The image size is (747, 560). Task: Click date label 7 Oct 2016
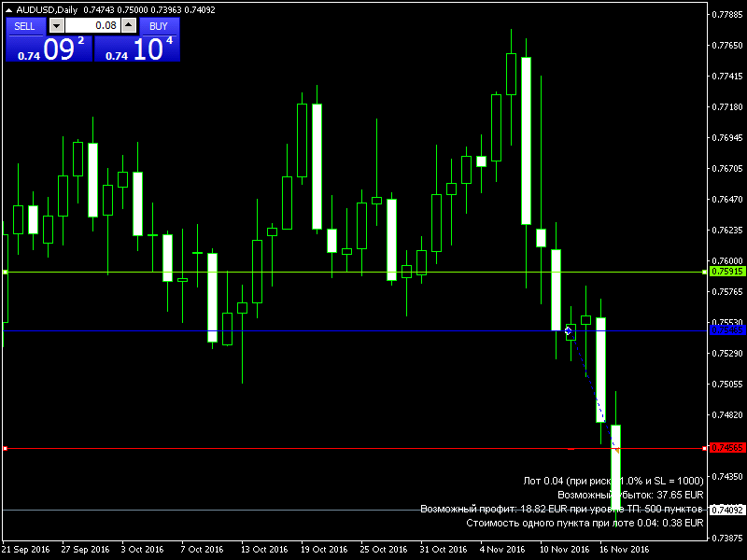tap(202, 549)
